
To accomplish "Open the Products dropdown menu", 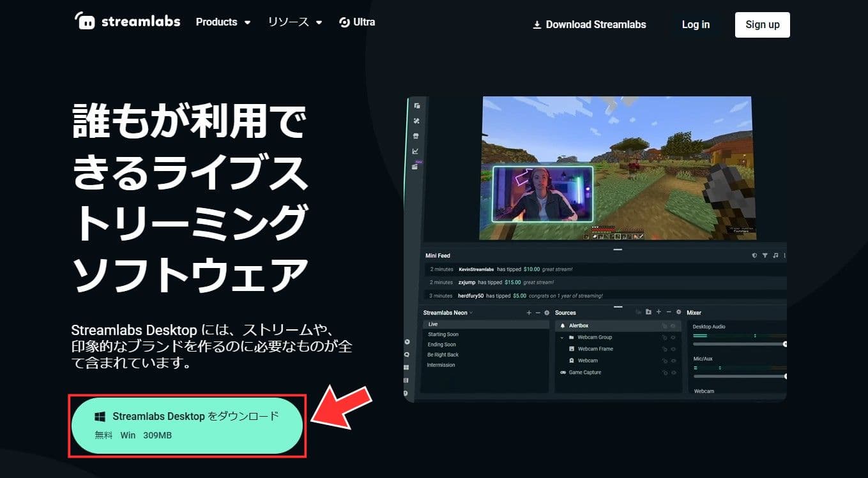I will pyautogui.click(x=222, y=21).
